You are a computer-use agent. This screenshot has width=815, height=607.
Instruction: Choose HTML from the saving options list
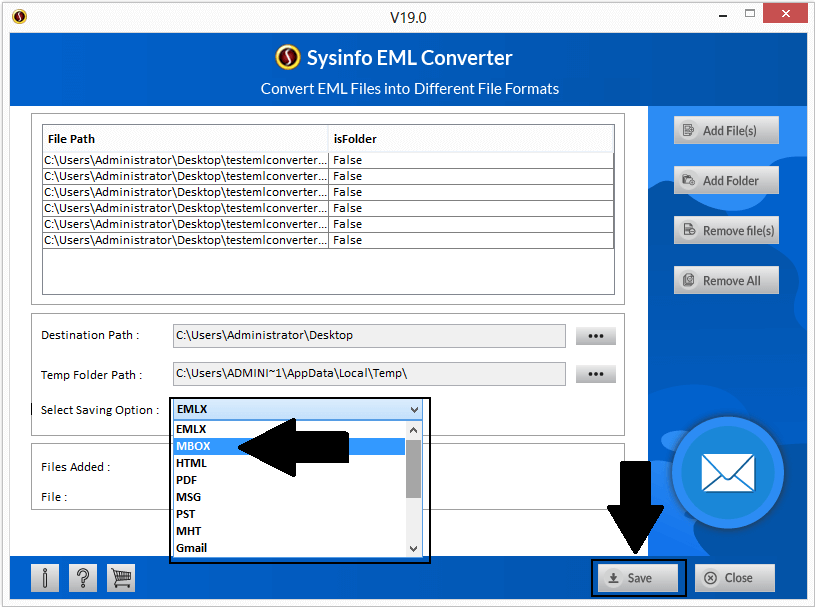tap(289, 463)
